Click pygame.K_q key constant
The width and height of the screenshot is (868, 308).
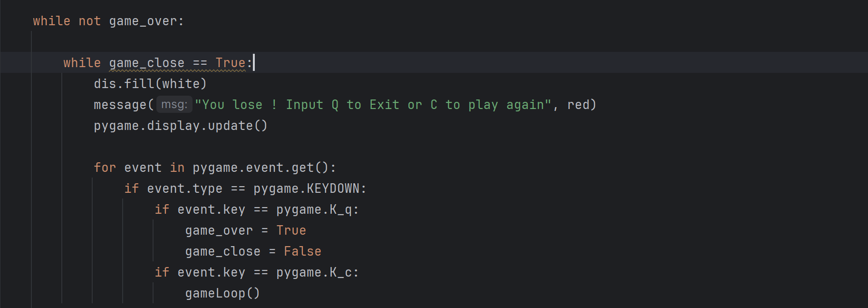coord(314,209)
